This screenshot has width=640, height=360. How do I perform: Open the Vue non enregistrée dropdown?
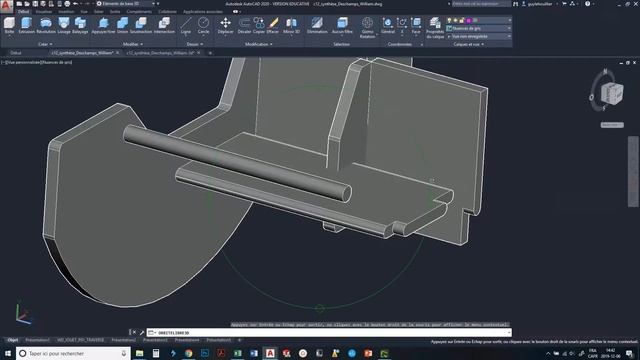[479, 36]
